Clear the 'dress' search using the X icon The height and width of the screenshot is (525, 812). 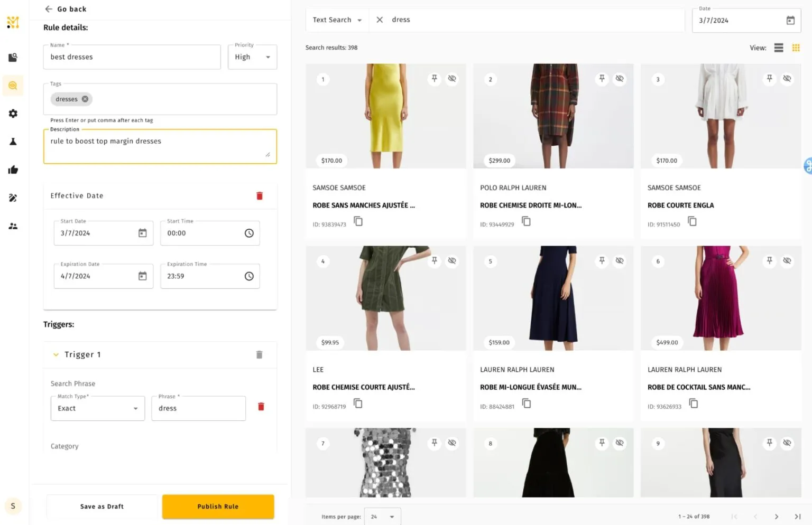click(x=379, y=19)
